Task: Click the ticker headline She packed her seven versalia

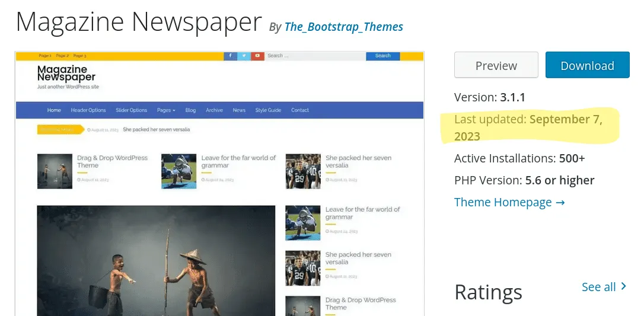Action: [x=157, y=130]
